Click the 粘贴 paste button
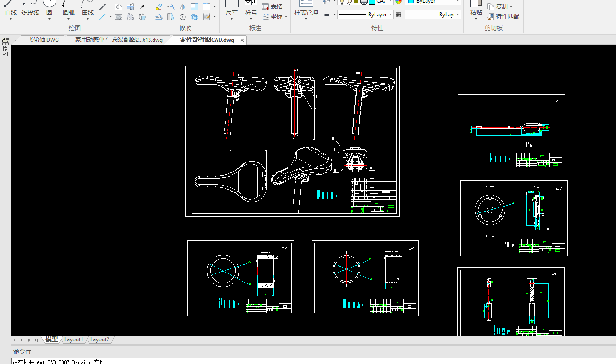 [x=476, y=8]
